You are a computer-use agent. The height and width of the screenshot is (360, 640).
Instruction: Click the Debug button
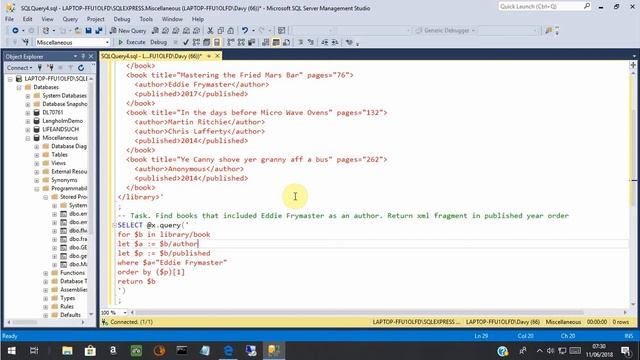[x=158, y=42]
